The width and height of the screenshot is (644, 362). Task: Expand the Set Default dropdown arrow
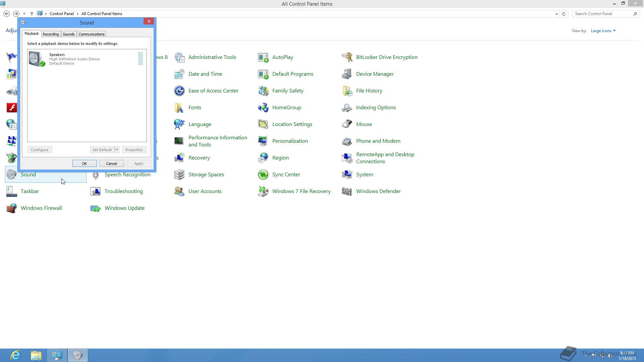click(117, 150)
